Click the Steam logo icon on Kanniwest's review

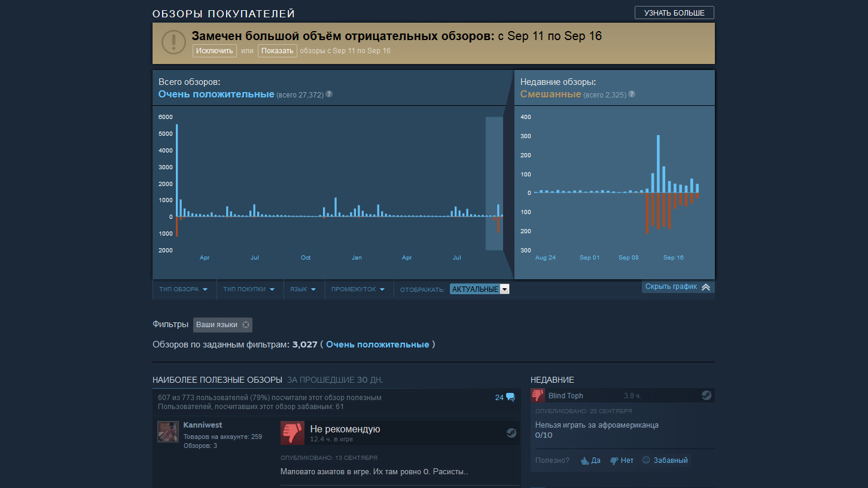511,433
